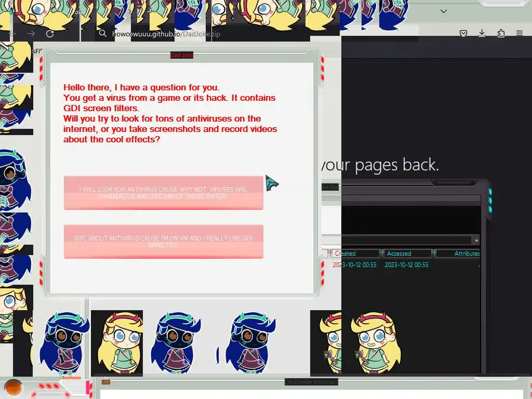532x399 pixels.
Task: Open the browser hamburger application menu
Action: (520, 33)
